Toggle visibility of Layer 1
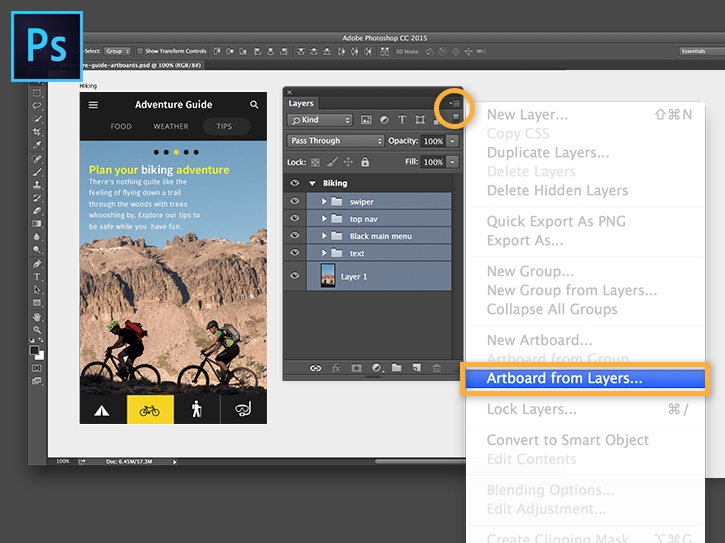725x543 pixels. [x=295, y=276]
